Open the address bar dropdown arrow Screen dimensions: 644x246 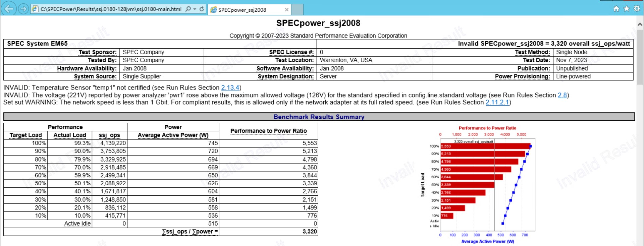click(x=195, y=9)
